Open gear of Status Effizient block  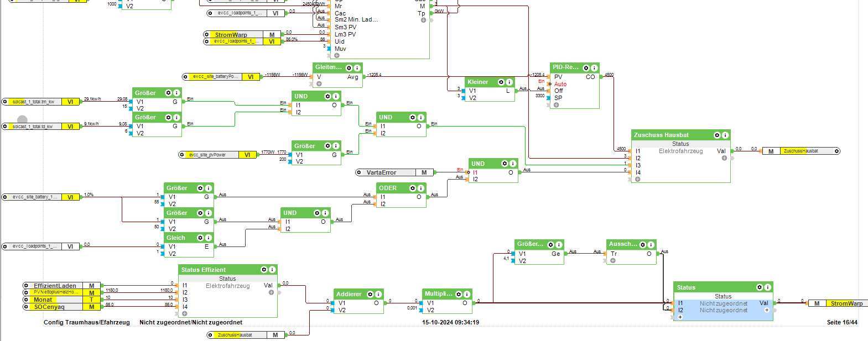pos(264,270)
